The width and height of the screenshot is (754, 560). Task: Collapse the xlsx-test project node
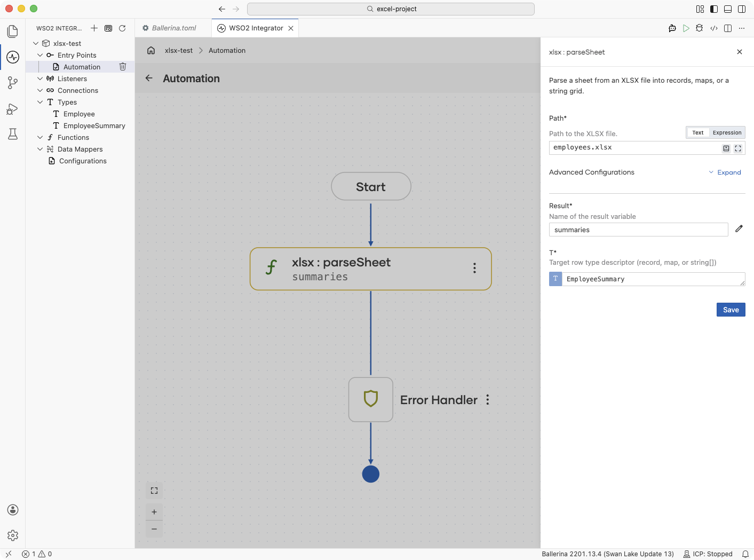[36, 43]
